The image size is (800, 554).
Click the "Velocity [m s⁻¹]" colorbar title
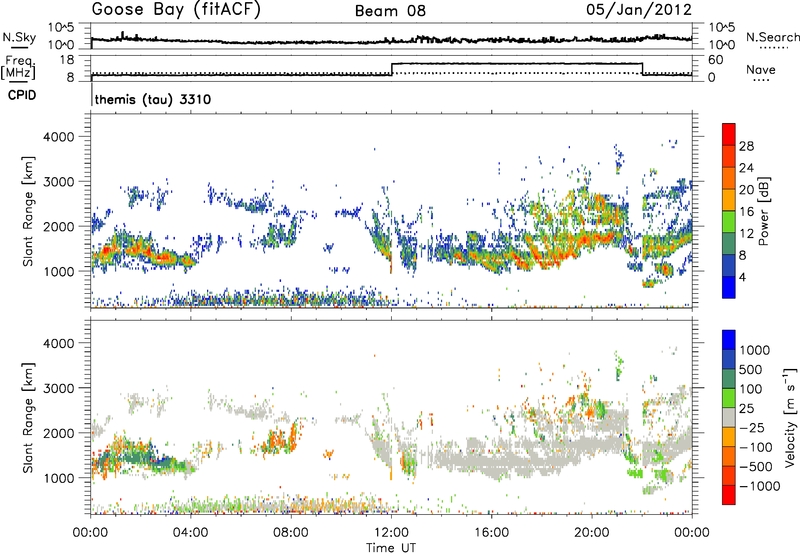790,417
